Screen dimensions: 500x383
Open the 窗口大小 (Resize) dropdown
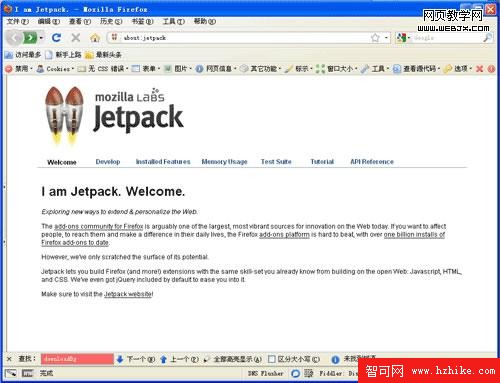click(337, 69)
